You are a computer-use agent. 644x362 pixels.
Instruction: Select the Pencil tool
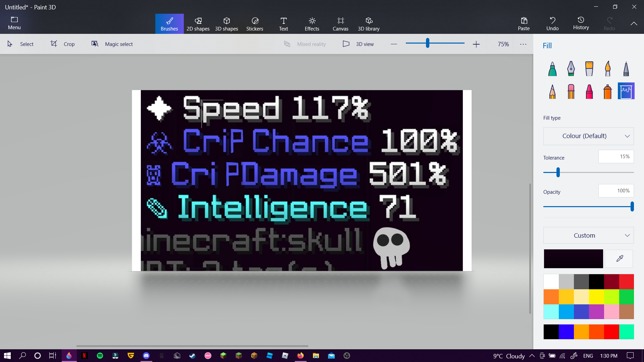[552, 91]
